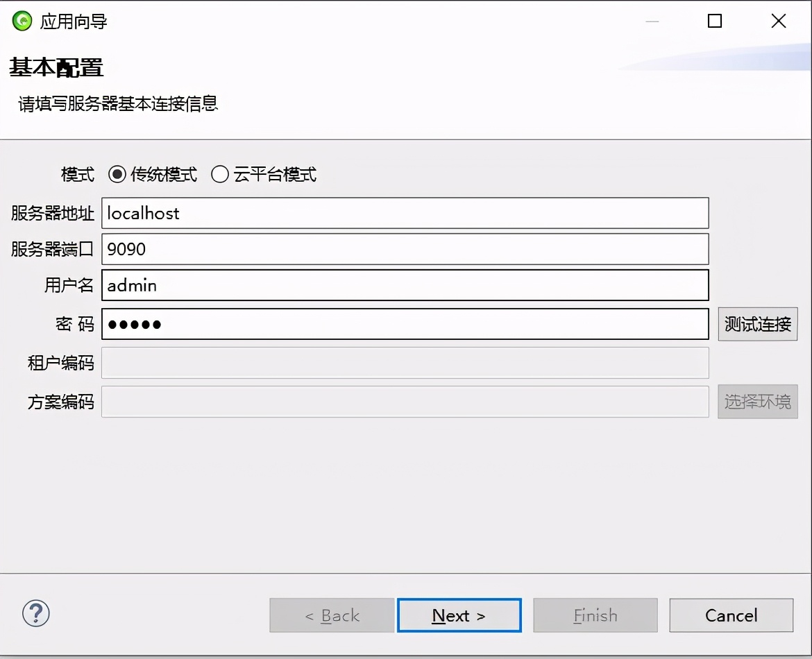Click the 选择环境 environment selection button
The width and height of the screenshot is (812, 659).
coord(757,402)
